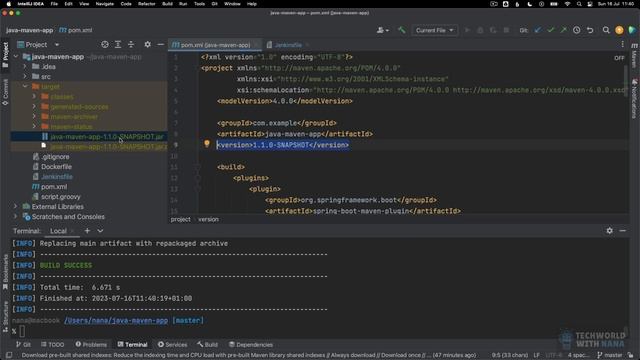Click the Wi-Fi icon in macOS menu bar
The image size is (640, 360).
click(x=567, y=4)
